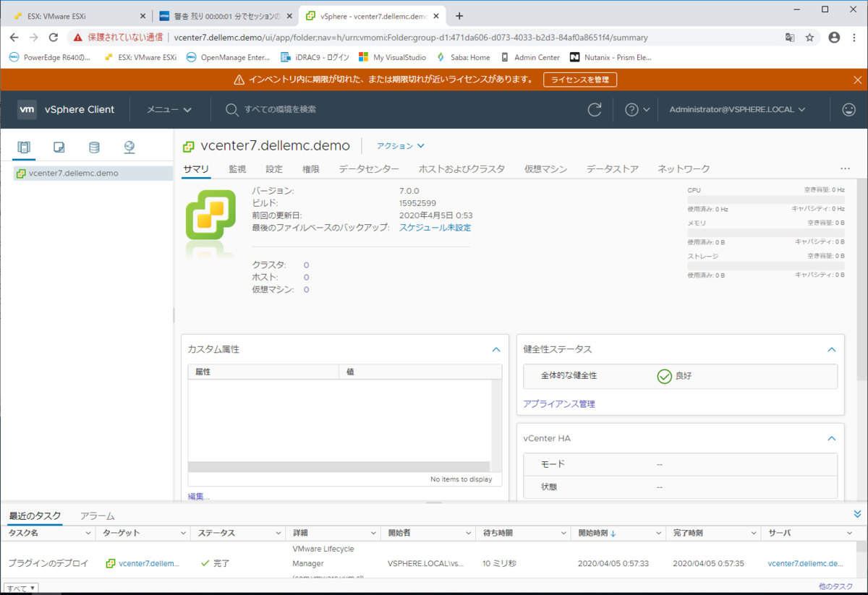
Task: Click the large vCenter summary icon
Action: pos(210,215)
